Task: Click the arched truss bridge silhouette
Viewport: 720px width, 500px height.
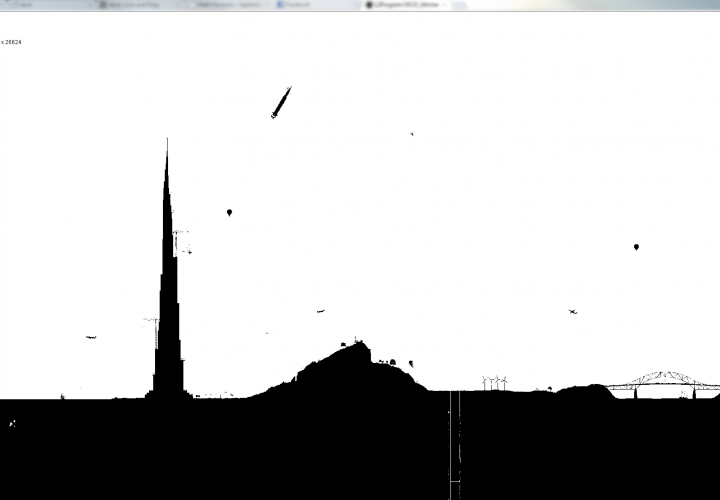Action: (664, 380)
